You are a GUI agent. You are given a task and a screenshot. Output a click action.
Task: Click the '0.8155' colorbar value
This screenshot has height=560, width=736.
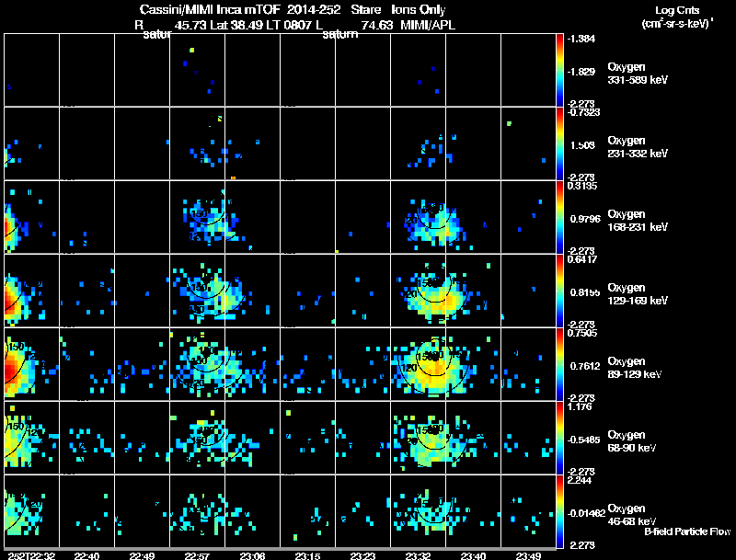click(x=585, y=292)
